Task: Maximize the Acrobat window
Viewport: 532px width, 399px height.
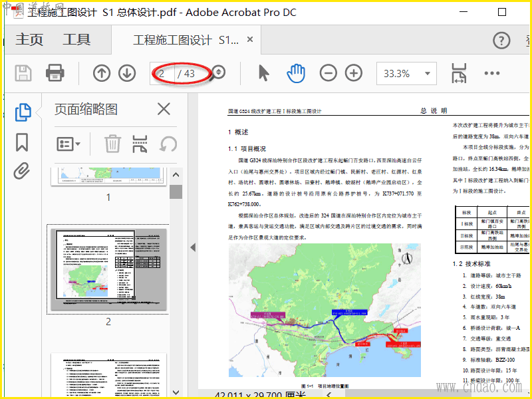Action: pos(502,12)
